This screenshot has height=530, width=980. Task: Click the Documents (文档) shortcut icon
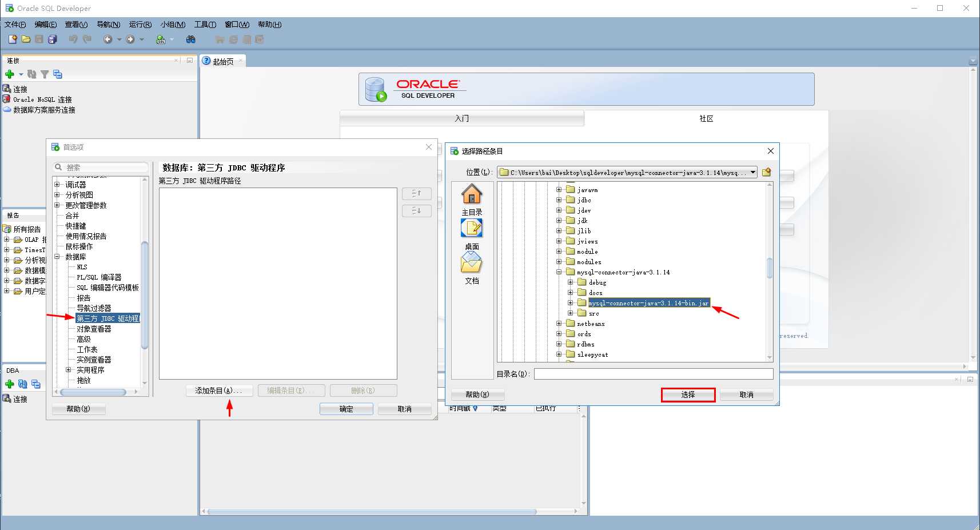472,262
